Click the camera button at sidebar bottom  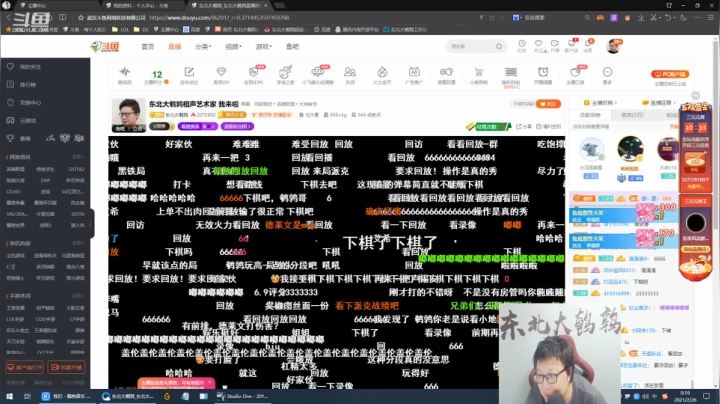[x=67, y=367]
